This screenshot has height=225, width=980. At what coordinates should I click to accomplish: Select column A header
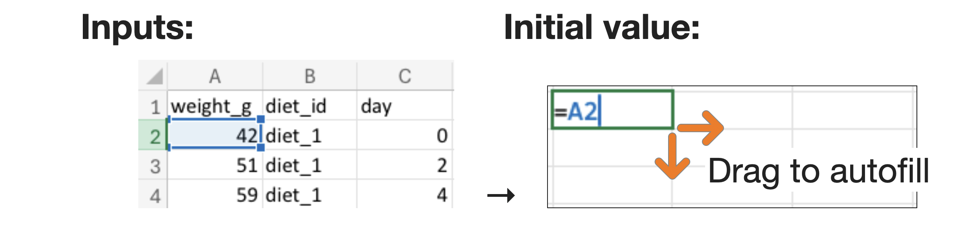[215, 76]
